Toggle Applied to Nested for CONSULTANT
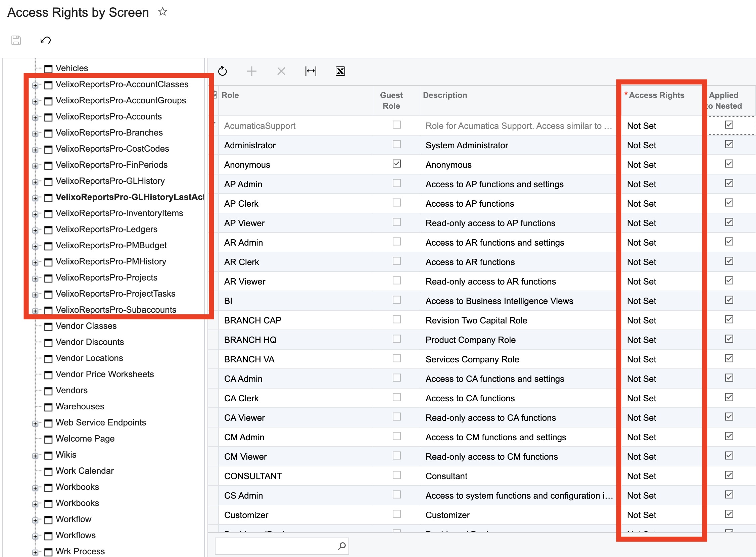 coord(729,475)
